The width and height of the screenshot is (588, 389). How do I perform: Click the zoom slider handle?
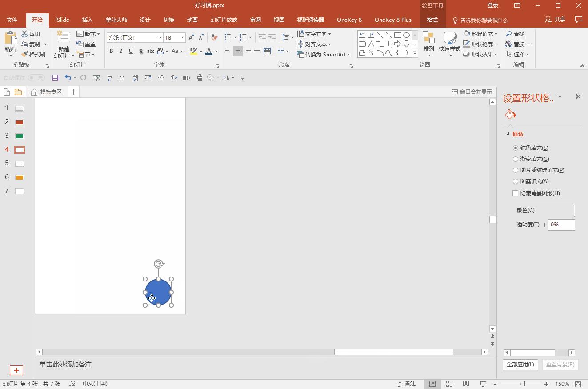click(524, 384)
